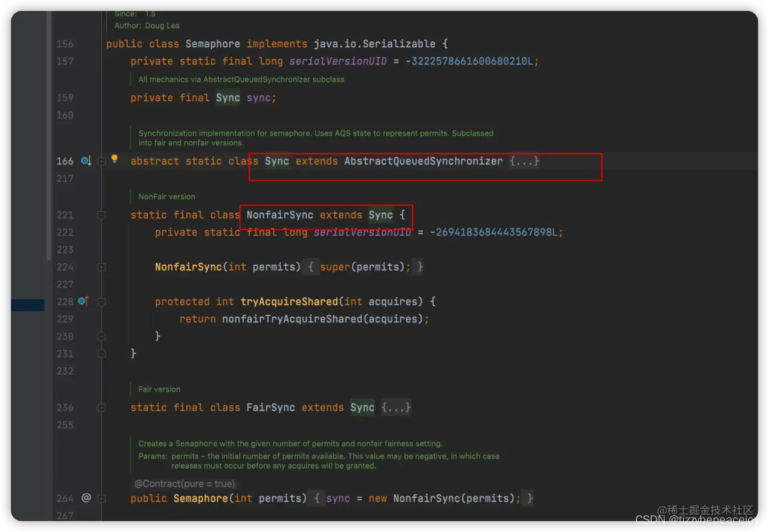This screenshot has width=769, height=532.
Task: Click serialVersionUID on line 222
Action: (x=363, y=232)
